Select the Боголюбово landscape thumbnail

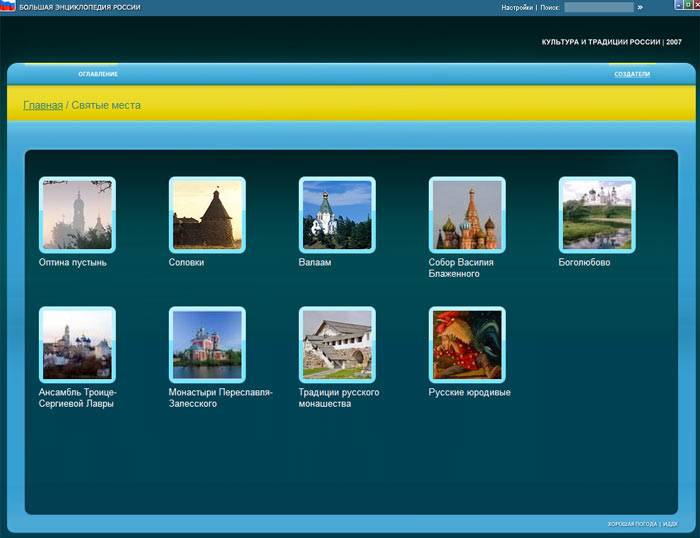point(597,215)
